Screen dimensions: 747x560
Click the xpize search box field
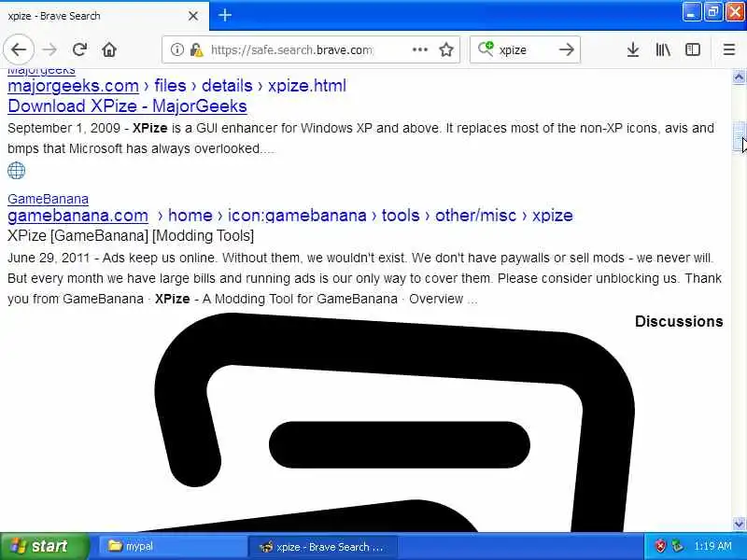tap(524, 49)
